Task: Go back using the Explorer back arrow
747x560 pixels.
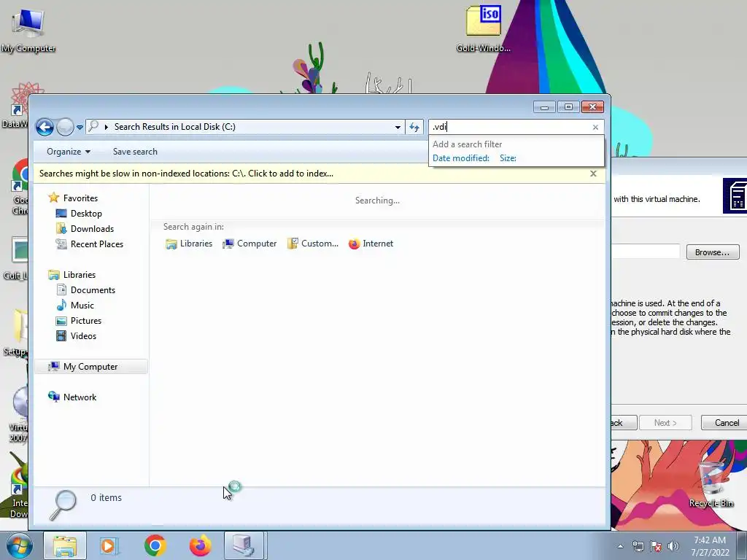Action: coord(44,127)
